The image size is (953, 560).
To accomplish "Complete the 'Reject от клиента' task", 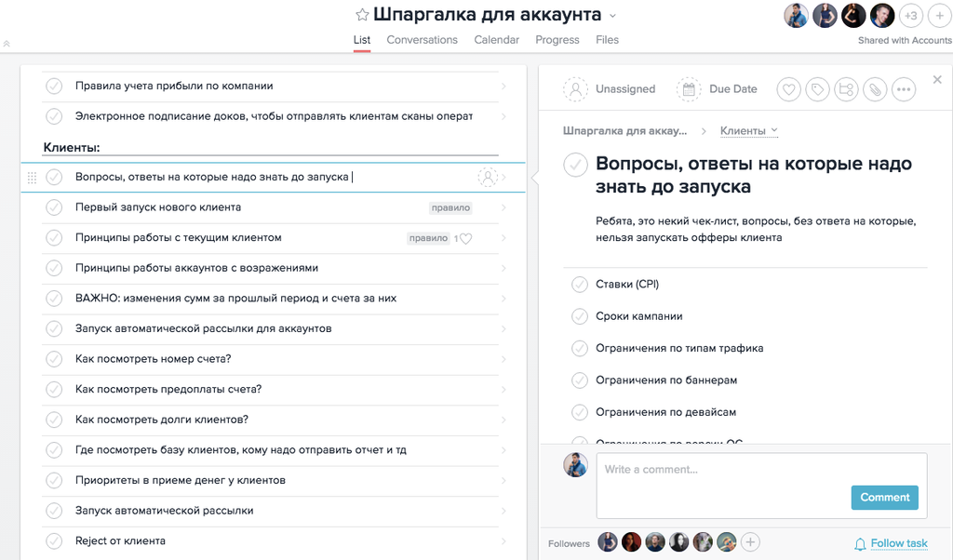I will pyautogui.click(x=54, y=541).
